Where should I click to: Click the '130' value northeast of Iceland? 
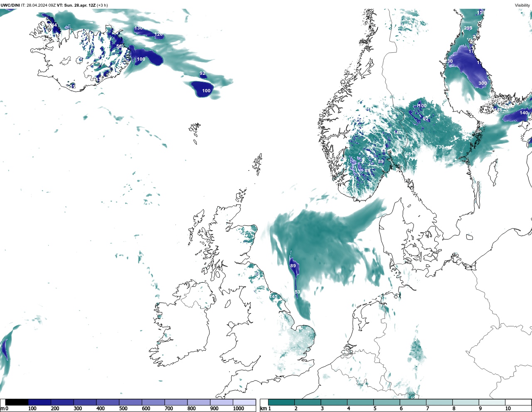point(138,28)
